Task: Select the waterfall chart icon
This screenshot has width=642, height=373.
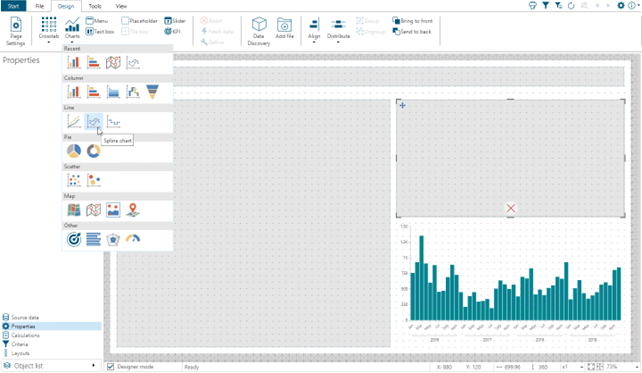Action: 133,92
